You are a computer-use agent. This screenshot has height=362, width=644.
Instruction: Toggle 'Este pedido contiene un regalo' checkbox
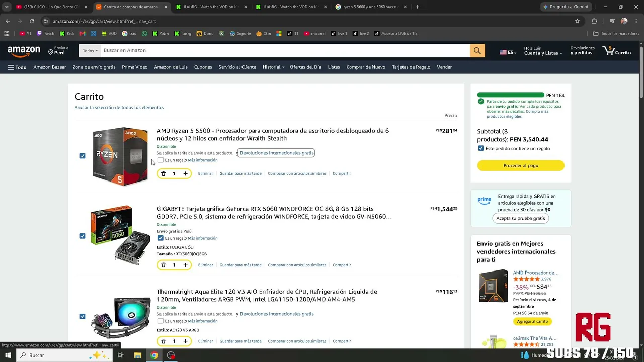point(481,148)
